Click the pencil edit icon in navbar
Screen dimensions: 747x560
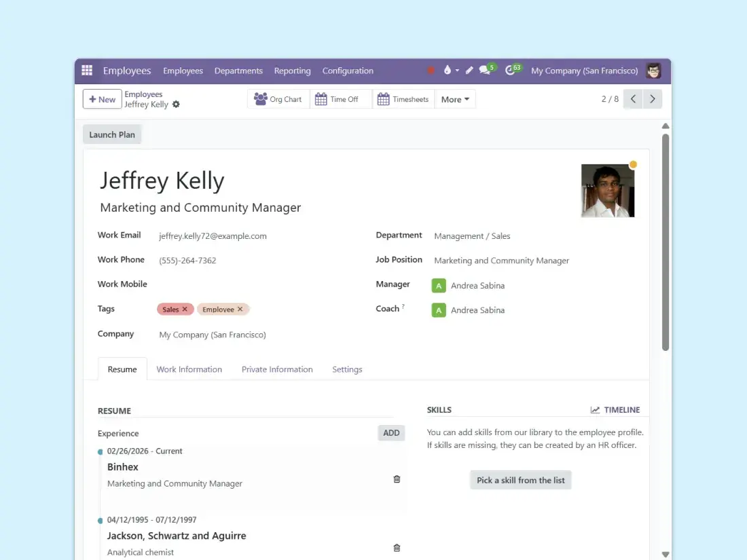pyautogui.click(x=469, y=71)
